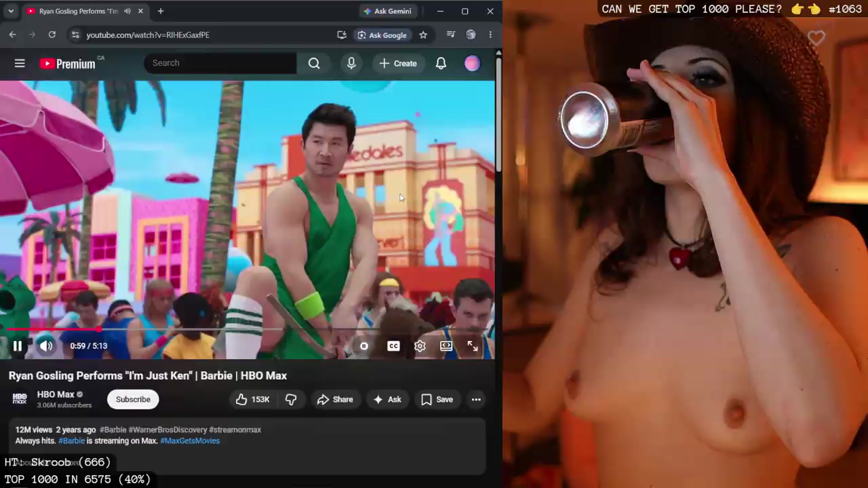View site information icon in address bar

75,35
